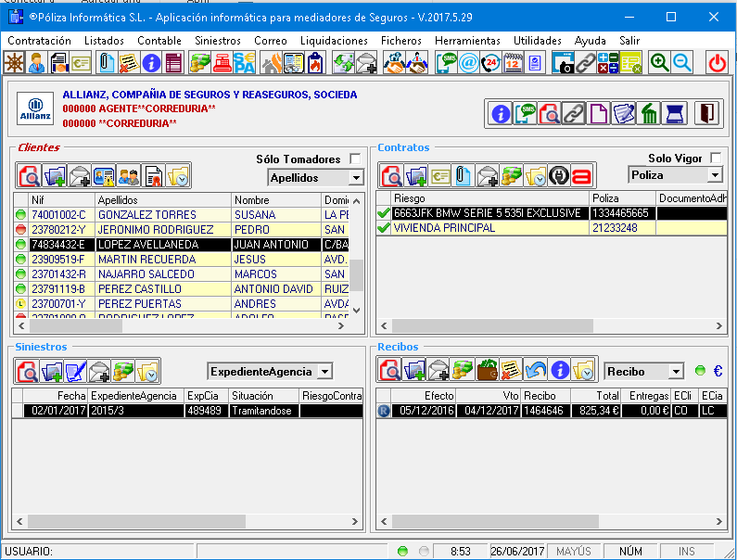Open the Siniestros menu in the menu bar

click(x=218, y=41)
